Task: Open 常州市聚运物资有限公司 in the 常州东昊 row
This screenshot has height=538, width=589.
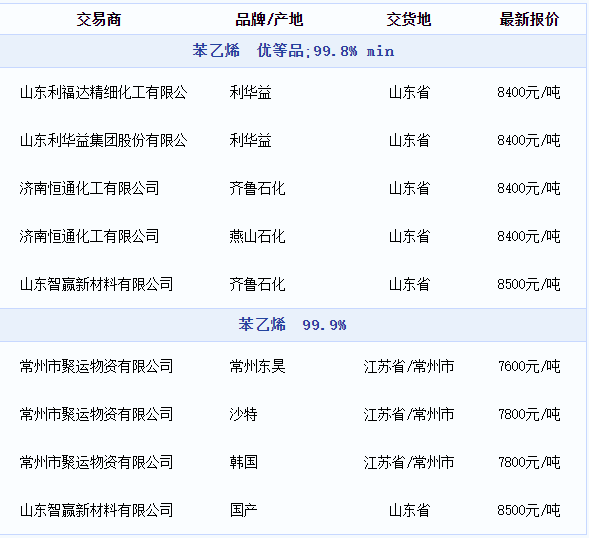Action: [x=97, y=366]
